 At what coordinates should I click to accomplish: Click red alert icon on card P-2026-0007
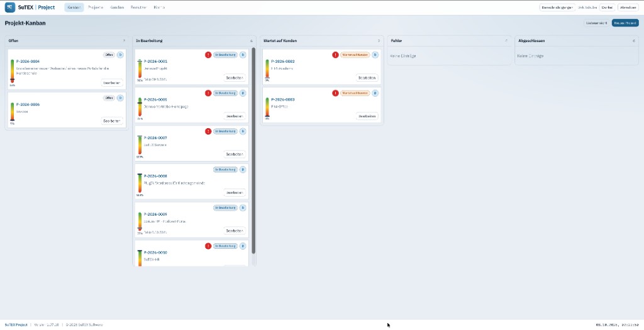tap(208, 131)
